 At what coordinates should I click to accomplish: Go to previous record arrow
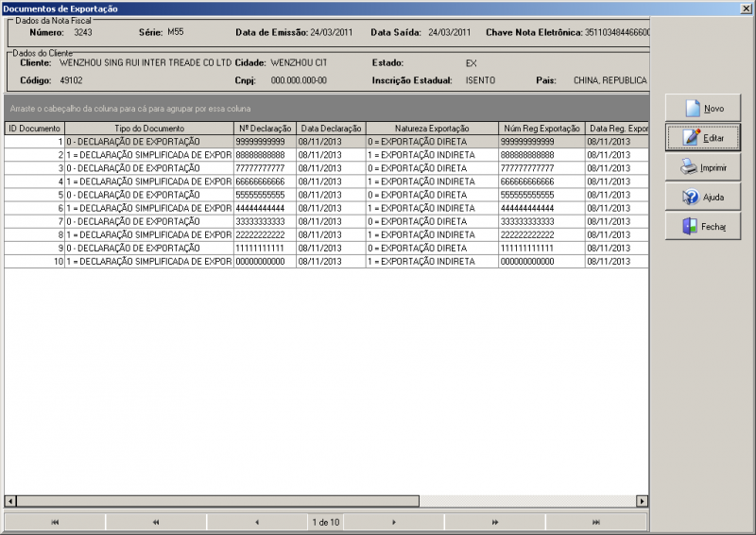pyautogui.click(x=257, y=522)
